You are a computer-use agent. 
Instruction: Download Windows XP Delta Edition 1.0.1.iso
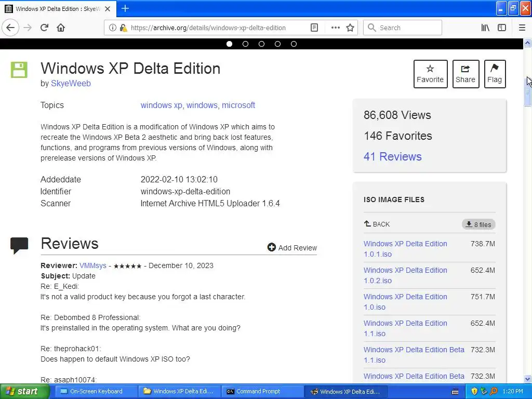(x=405, y=249)
